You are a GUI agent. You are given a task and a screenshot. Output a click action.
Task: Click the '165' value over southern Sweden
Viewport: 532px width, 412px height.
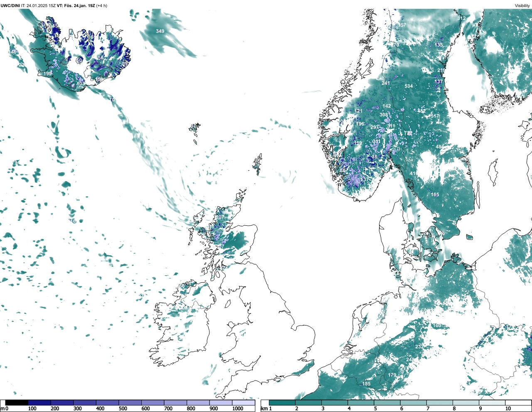tap(435, 195)
